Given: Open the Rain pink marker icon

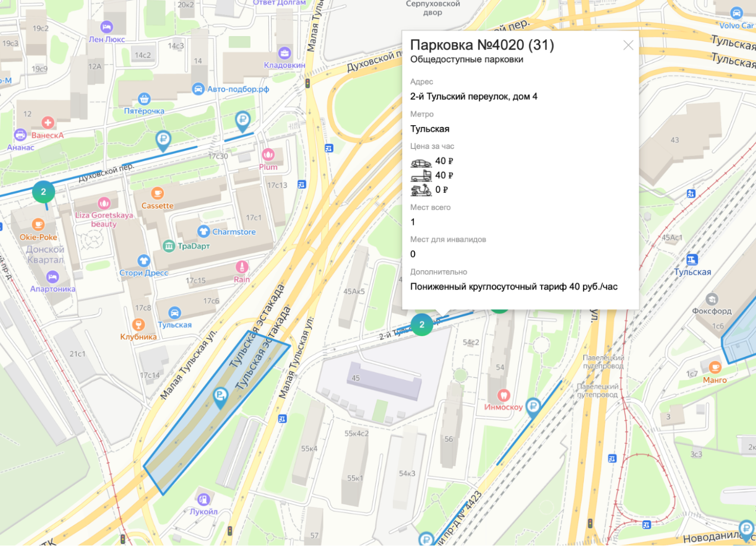Looking at the screenshot, I should click(242, 267).
